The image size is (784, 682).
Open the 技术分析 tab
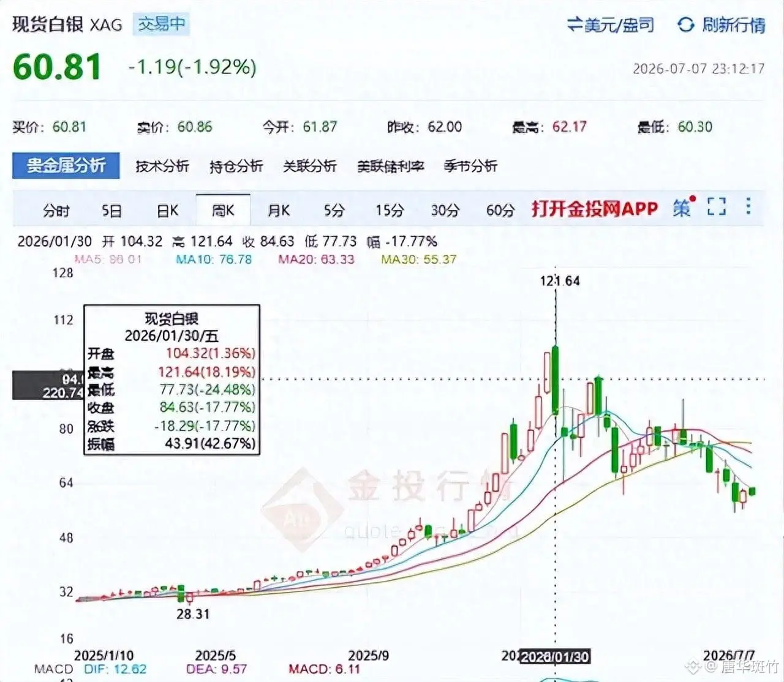click(162, 166)
